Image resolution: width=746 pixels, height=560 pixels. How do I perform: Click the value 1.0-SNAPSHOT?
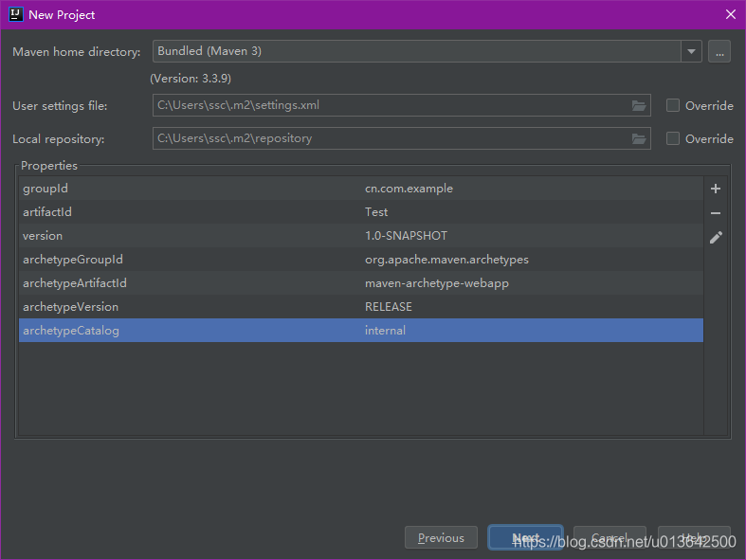[406, 236]
